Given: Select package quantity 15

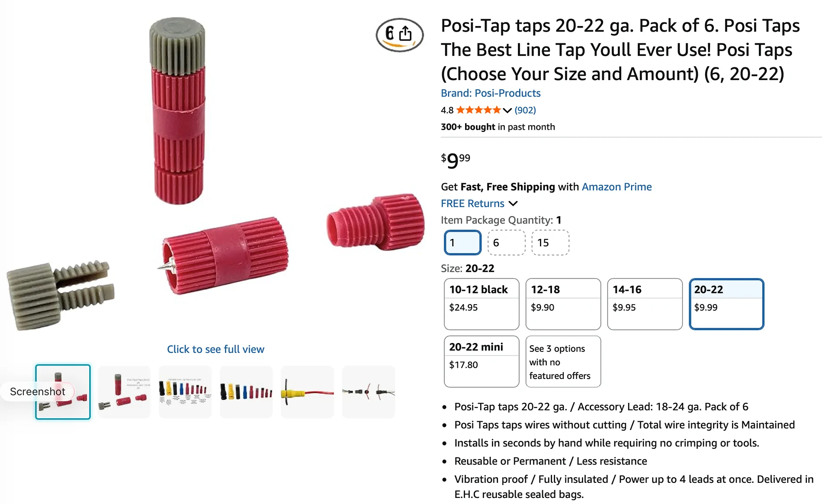Looking at the screenshot, I should click(550, 243).
